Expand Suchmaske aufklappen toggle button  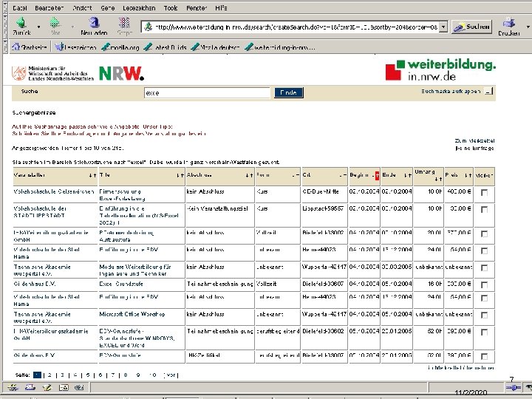[x=488, y=92]
